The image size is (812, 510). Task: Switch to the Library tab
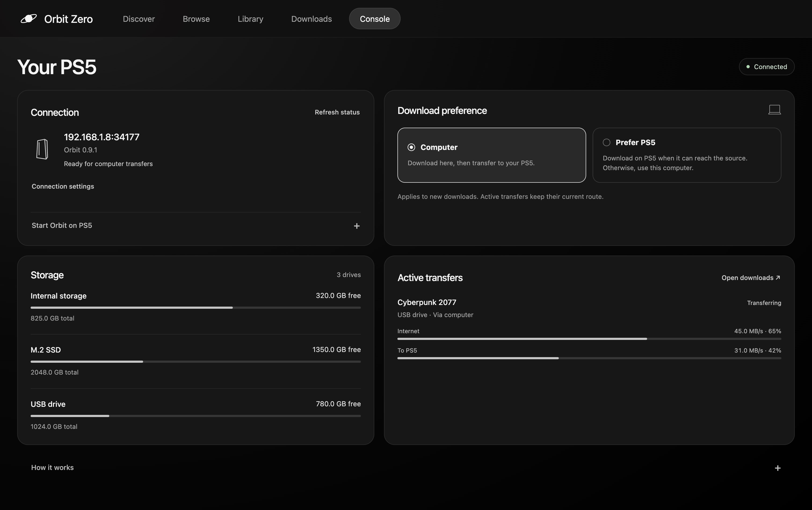(x=251, y=19)
